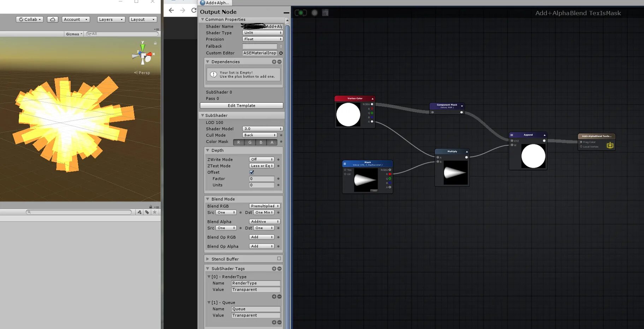644x329 pixels.
Task: Click the browser forward arrow
Action: tap(183, 10)
